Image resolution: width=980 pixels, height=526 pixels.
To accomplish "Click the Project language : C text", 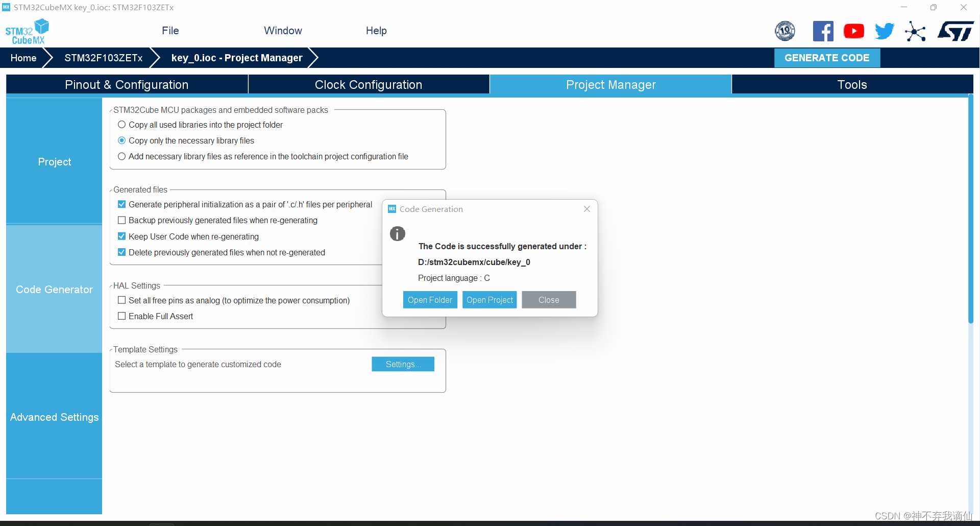I will point(454,278).
